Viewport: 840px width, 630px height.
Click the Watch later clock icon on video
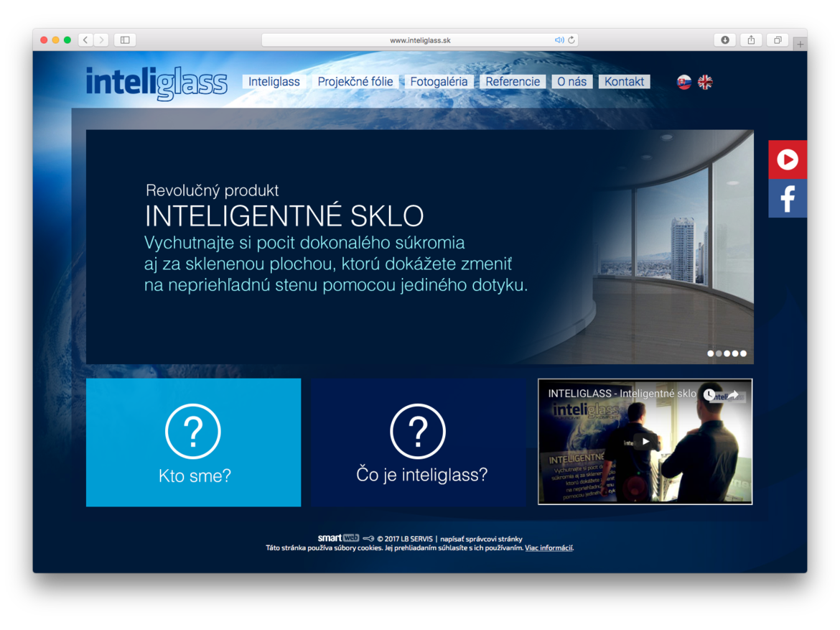point(709,394)
